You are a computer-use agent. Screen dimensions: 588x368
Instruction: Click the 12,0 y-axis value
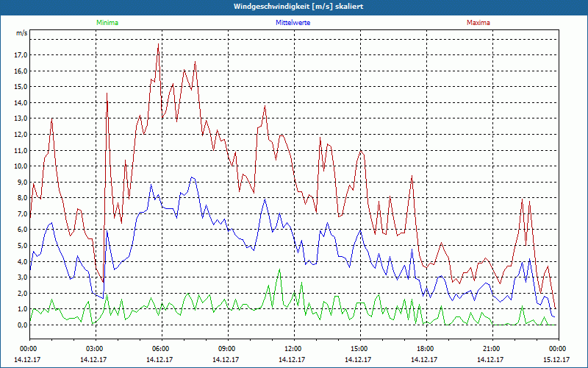pyautogui.click(x=21, y=135)
